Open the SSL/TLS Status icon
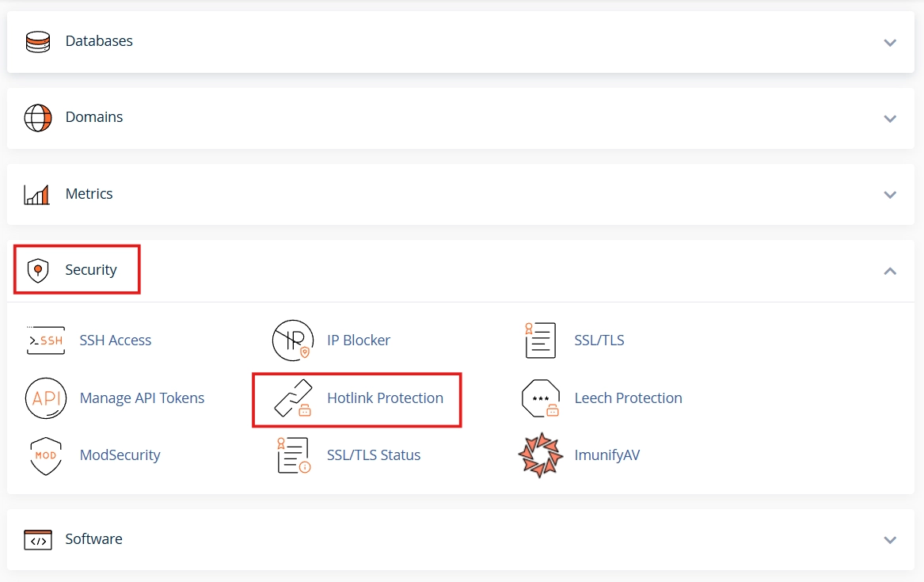 click(x=293, y=455)
